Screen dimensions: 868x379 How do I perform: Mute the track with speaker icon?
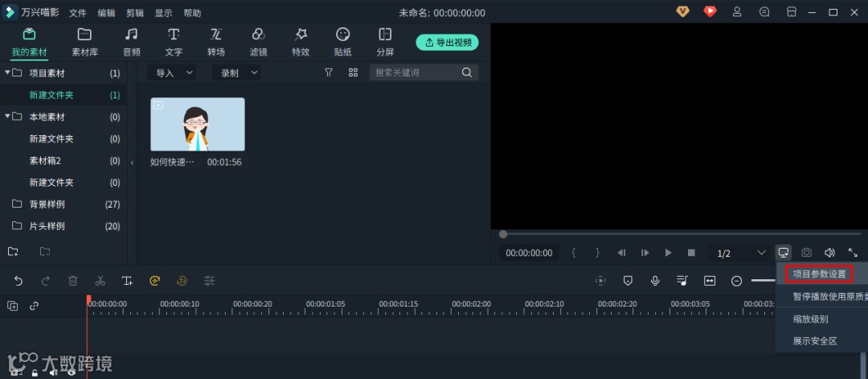pos(53,373)
